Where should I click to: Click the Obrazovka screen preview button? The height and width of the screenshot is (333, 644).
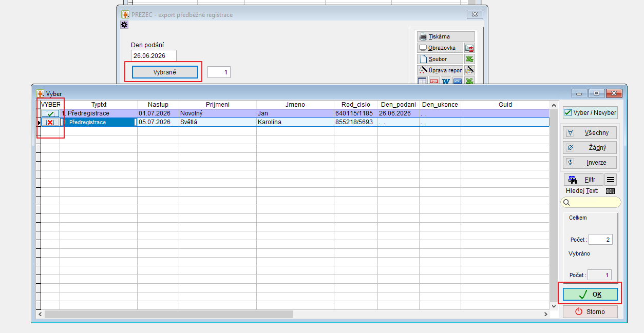(440, 48)
